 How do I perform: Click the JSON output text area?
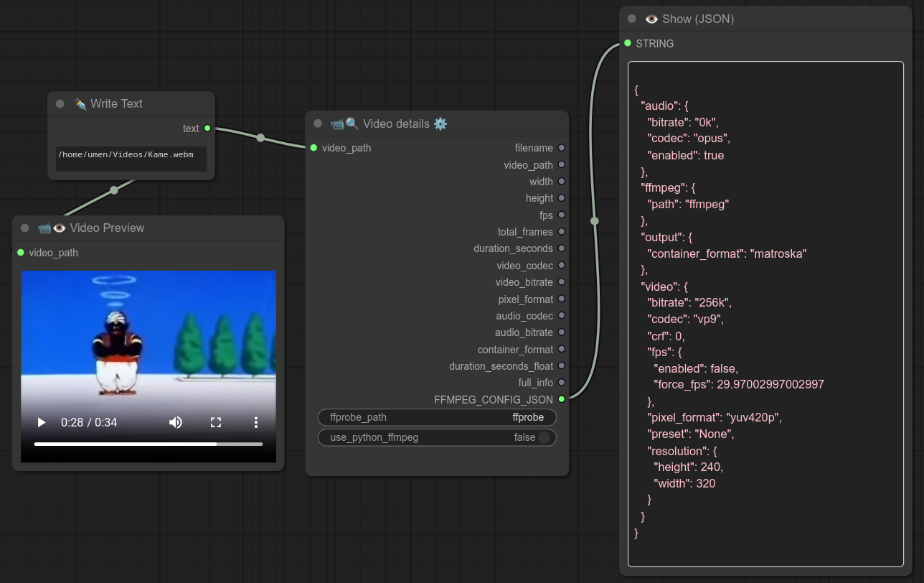[765, 314]
